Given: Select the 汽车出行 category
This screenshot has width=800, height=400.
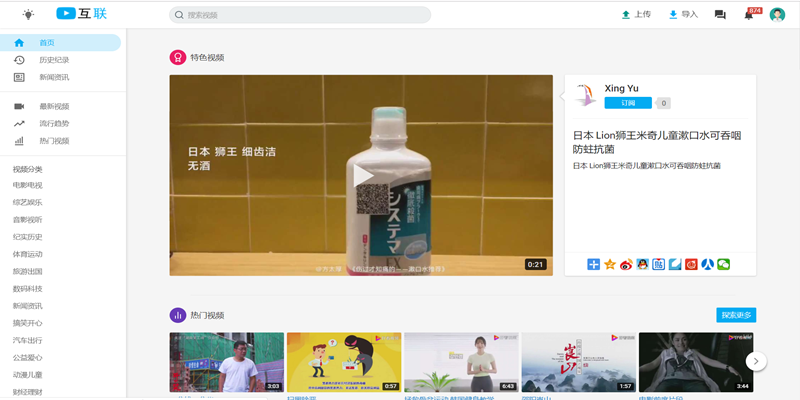Looking at the screenshot, I should (28, 340).
